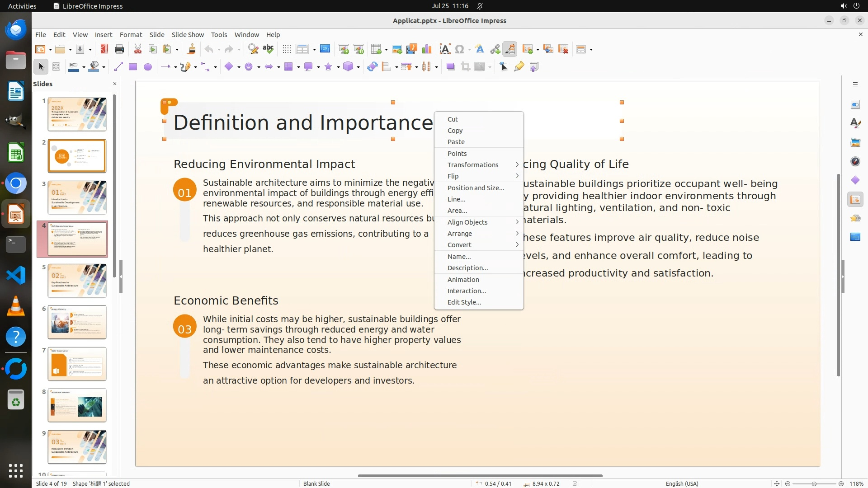Click the Insert Chart icon
This screenshot has height=488, width=868.
tap(426, 49)
